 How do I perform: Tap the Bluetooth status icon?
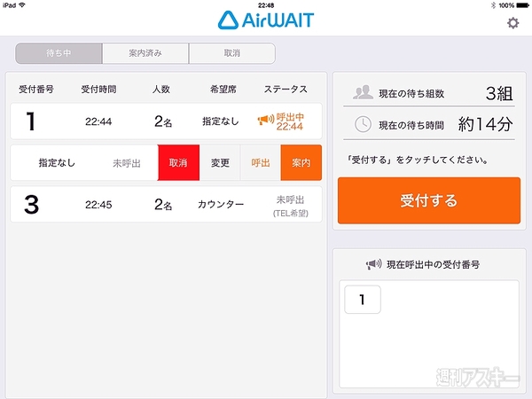click(494, 5)
